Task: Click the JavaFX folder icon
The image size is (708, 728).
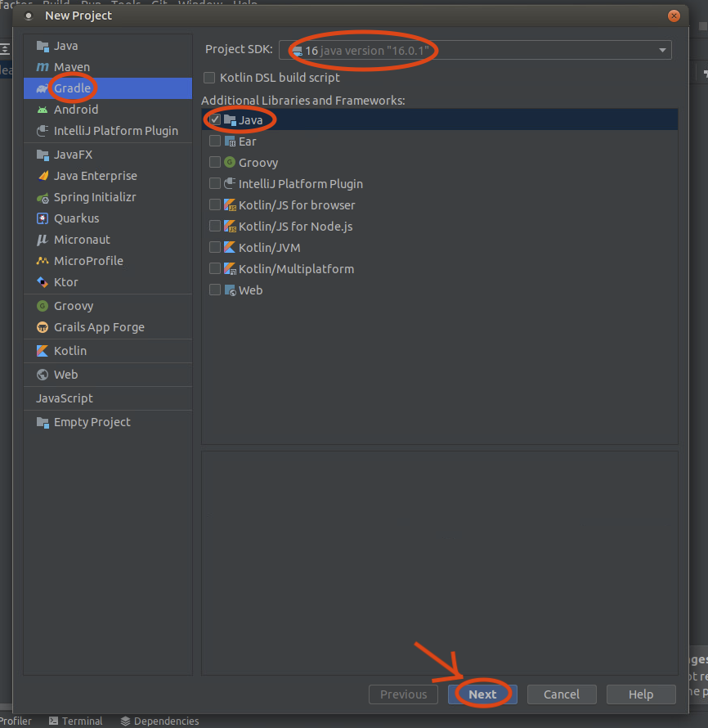Action: click(x=43, y=155)
